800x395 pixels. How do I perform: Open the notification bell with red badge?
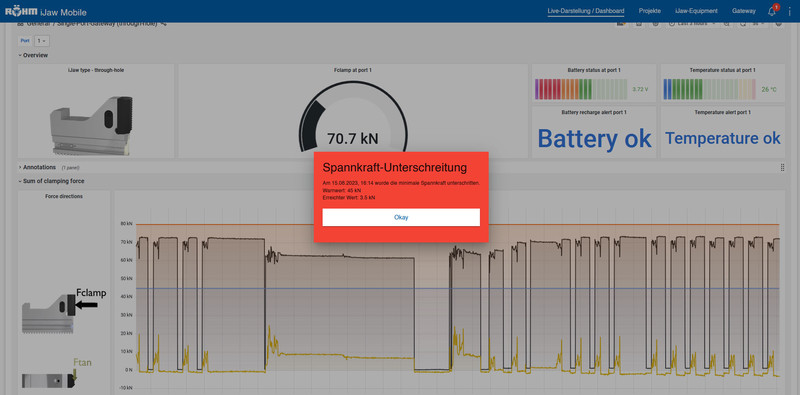[x=772, y=11]
